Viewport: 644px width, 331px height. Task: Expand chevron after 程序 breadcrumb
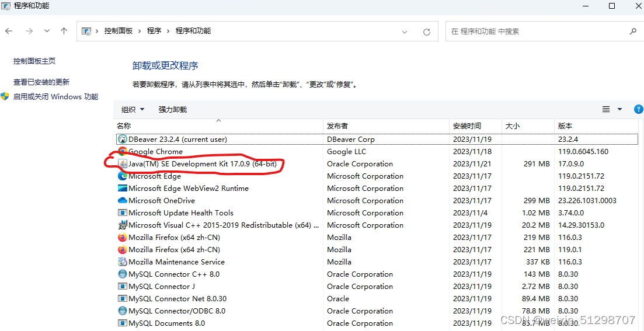pyautogui.click(x=168, y=31)
